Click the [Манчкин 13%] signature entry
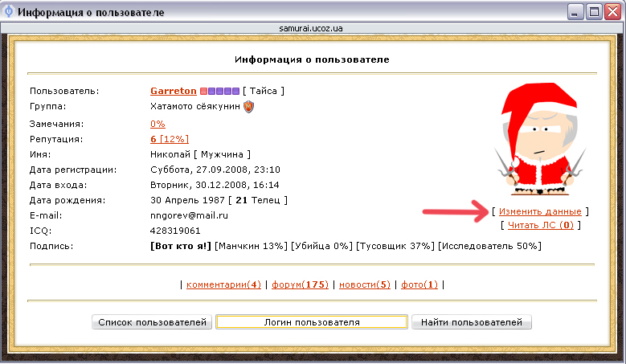626x364 pixels. pyautogui.click(x=251, y=246)
